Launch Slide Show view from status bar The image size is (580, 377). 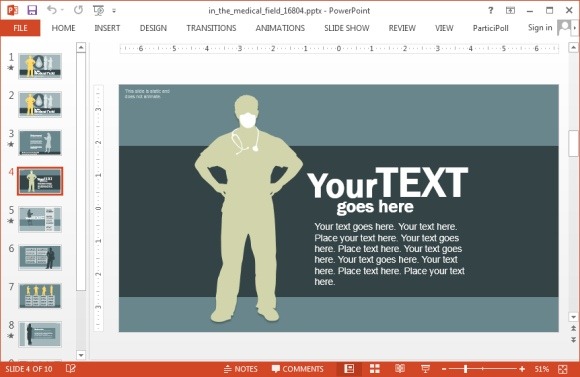[x=425, y=368]
